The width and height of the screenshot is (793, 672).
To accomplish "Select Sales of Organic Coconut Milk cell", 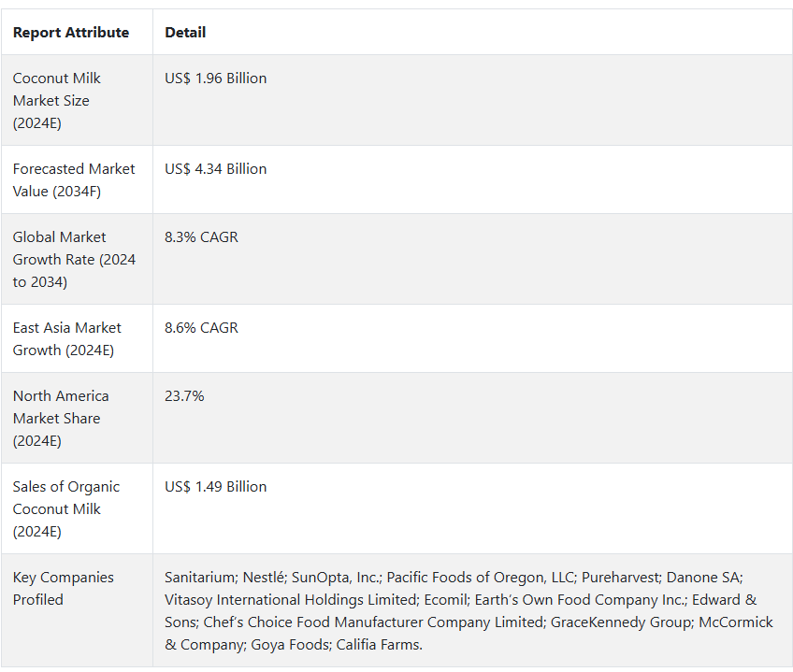I will click(x=77, y=508).
